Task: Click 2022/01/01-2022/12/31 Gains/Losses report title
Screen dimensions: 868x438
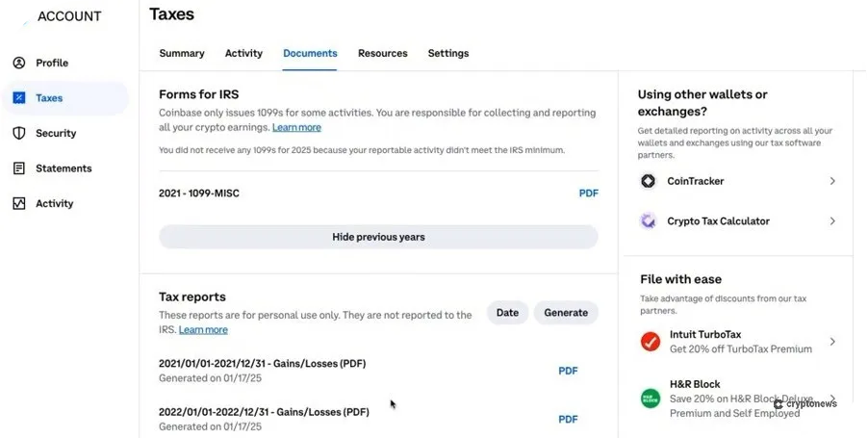Action: click(x=264, y=412)
